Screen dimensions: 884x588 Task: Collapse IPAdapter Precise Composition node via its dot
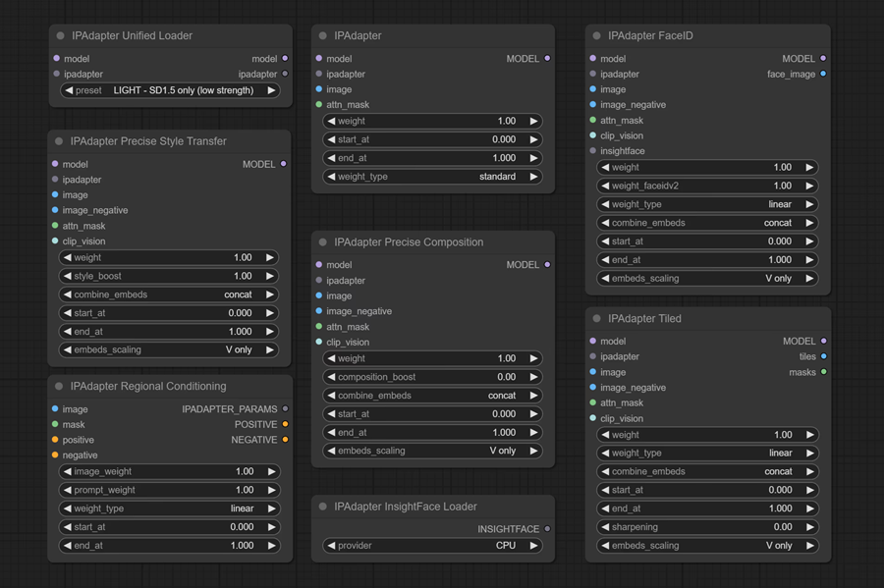323,242
